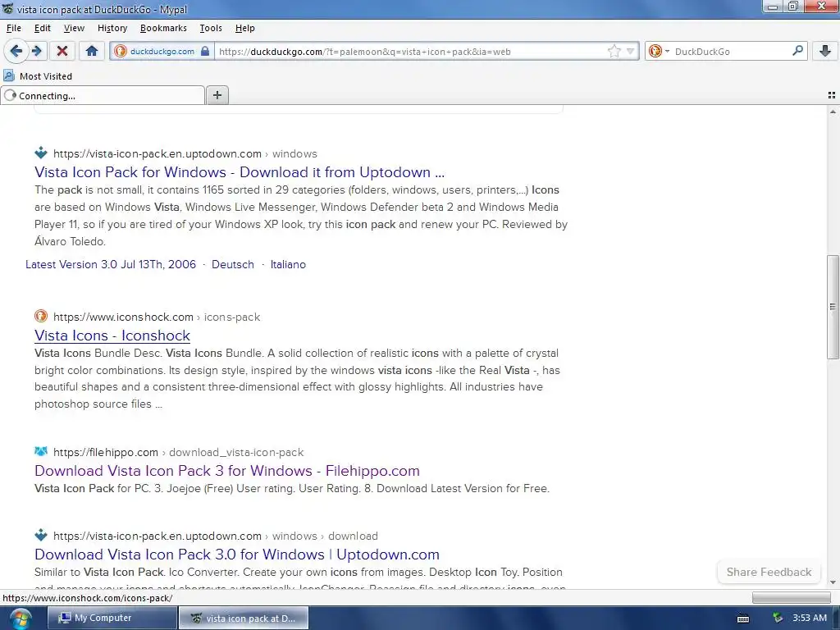840x630 pixels.
Task: Click the favicon beside uptodown.com windows download URL
Action: click(x=41, y=535)
